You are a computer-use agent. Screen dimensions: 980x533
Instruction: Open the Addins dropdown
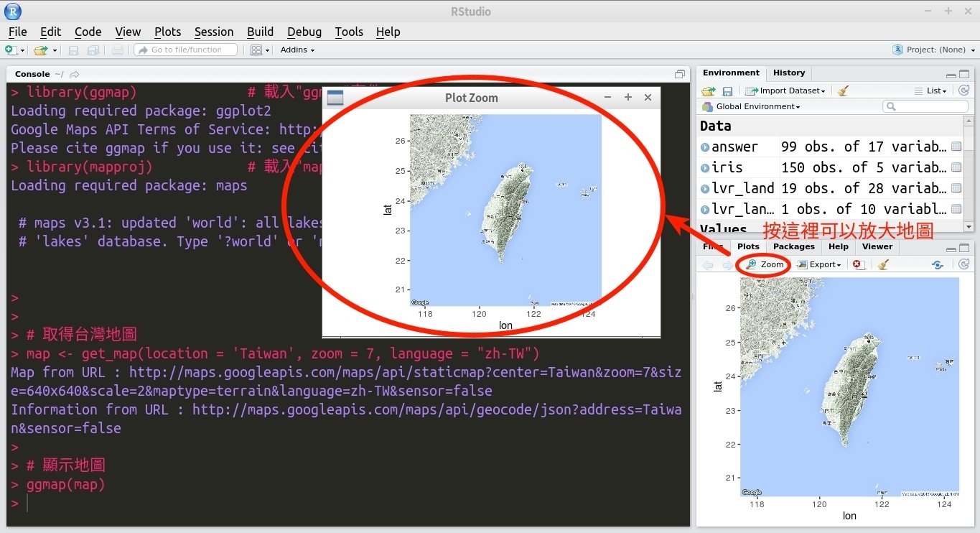[x=297, y=50]
